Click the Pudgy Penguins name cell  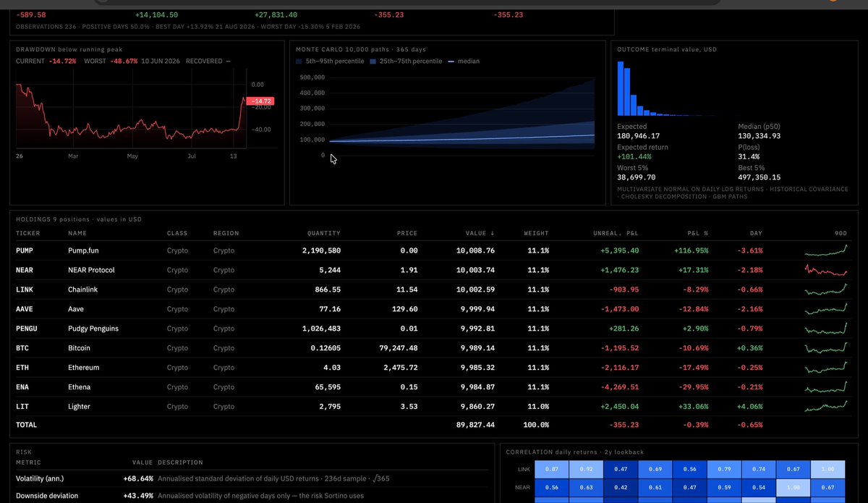click(93, 329)
